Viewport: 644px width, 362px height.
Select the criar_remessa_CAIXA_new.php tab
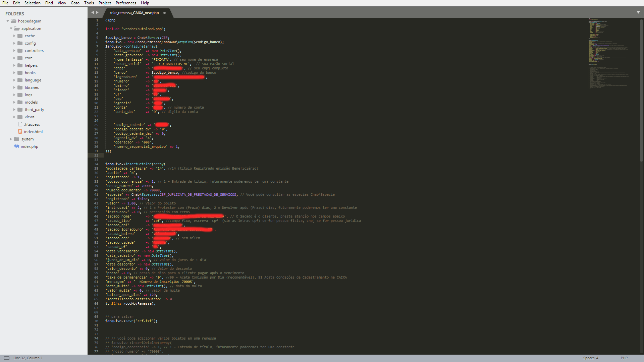(x=134, y=13)
